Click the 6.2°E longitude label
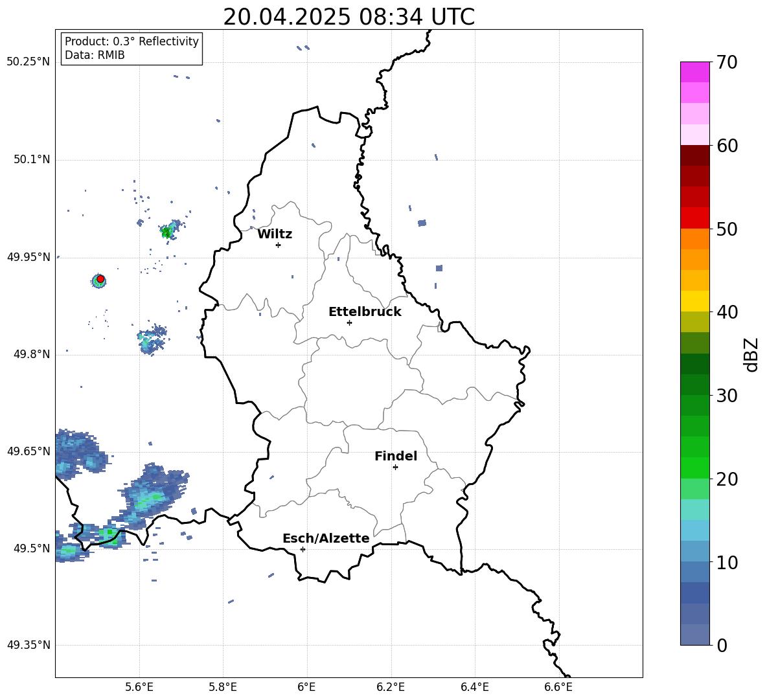Image resolution: width=767 pixels, height=700 pixels. tap(391, 687)
